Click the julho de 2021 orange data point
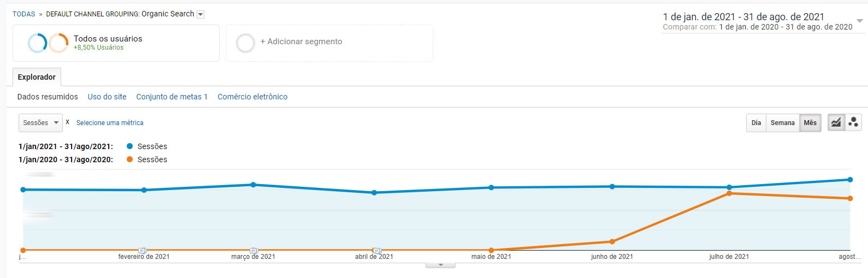This screenshot has width=868, height=278. pyautogui.click(x=729, y=193)
